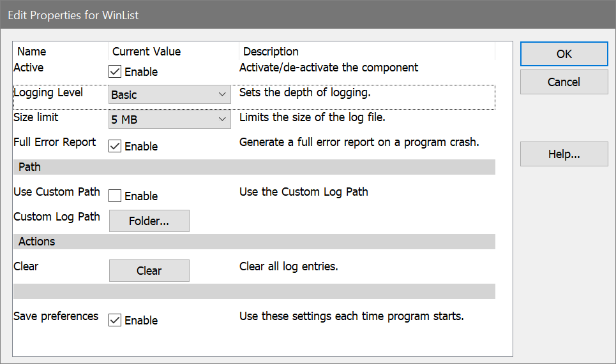Click the Custom Log Path label
Viewport: 616px width, 364px height.
coord(57,217)
